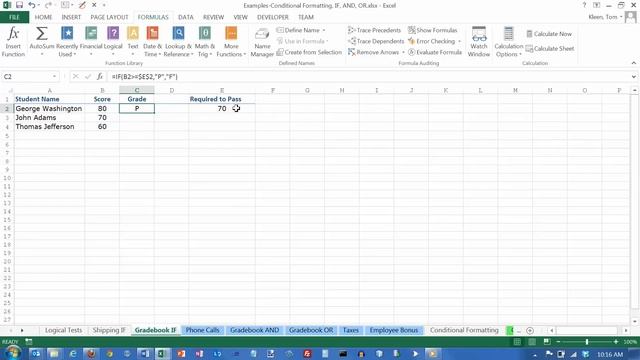
Task: Click Trace Precedents
Action: [x=374, y=30]
